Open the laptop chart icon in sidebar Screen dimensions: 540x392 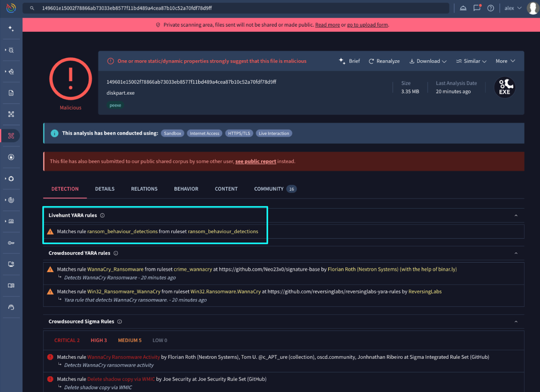[11, 221]
